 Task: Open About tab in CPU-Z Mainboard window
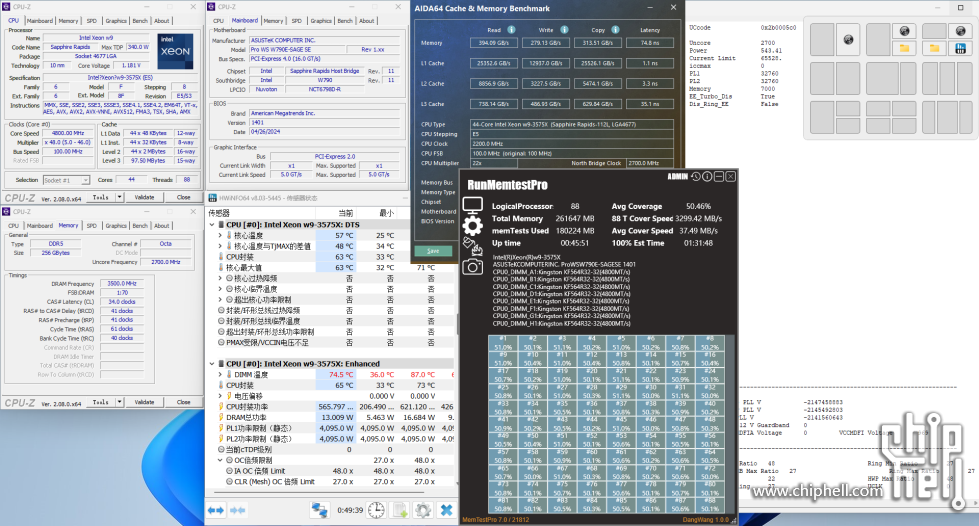pyautogui.click(x=367, y=21)
